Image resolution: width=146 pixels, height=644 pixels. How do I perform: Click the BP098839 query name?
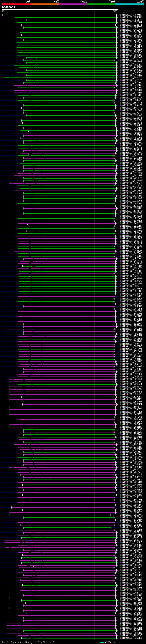pyautogui.click(x=8, y=8)
